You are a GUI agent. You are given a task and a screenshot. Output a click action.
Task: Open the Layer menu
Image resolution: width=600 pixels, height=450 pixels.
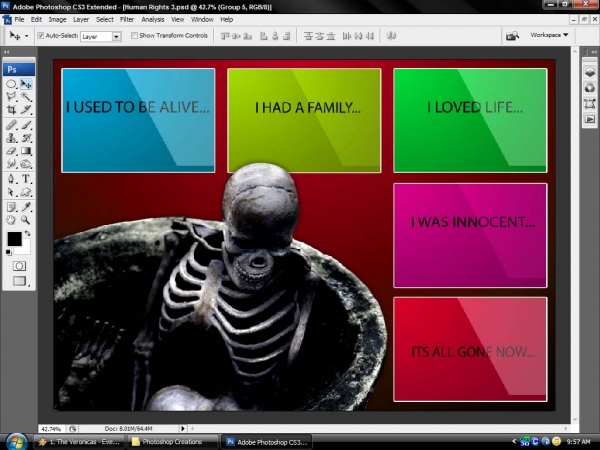[x=81, y=20]
